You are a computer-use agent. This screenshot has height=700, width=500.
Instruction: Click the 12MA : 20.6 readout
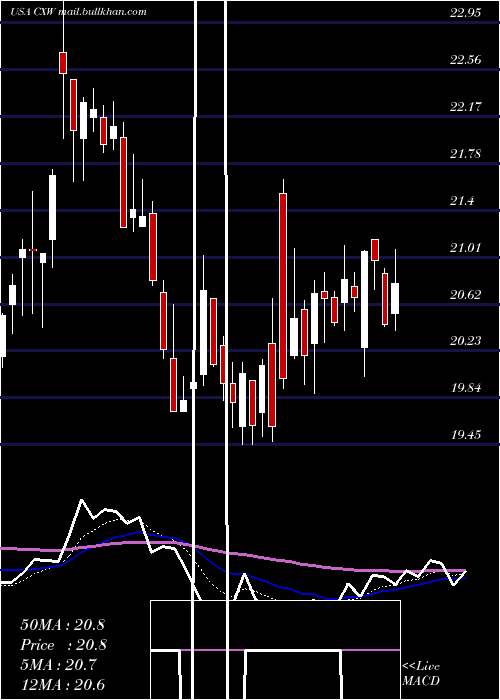click(x=62, y=685)
